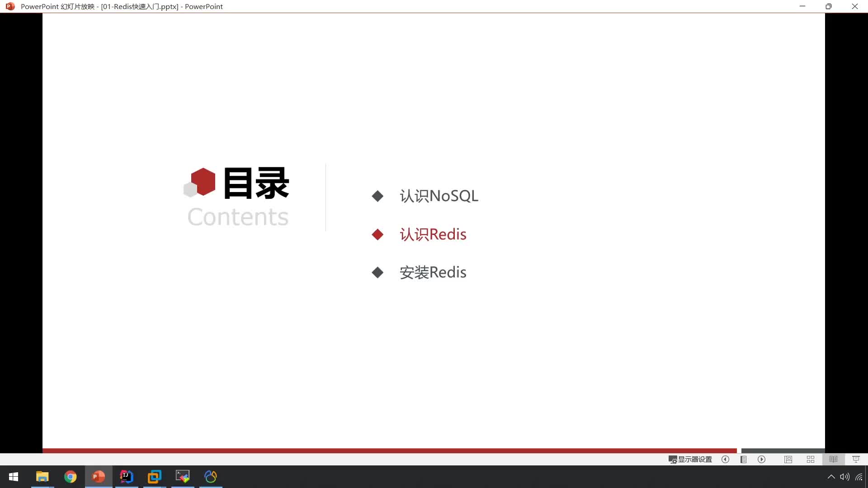Click the slide show view icon
This screenshot has height=488, width=868.
coord(857,459)
